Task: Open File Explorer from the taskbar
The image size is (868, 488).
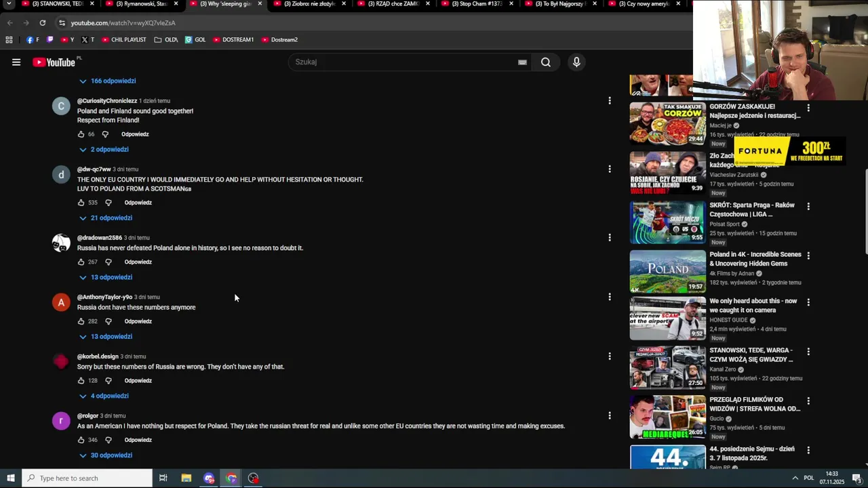Action: 186,478
